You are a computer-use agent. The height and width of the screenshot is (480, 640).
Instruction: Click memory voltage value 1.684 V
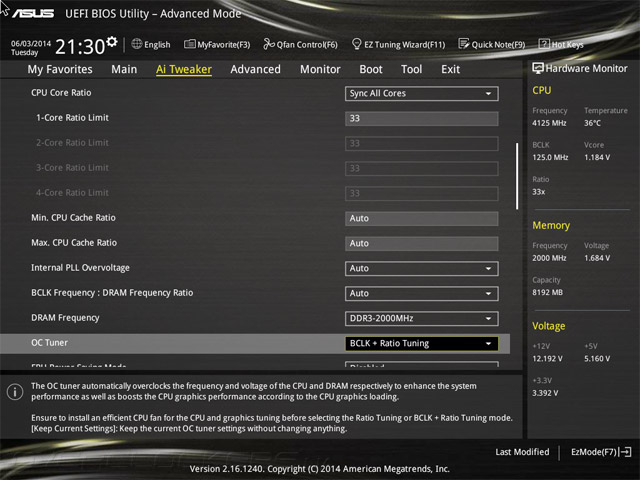pyautogui.click(x=597, y=258)
